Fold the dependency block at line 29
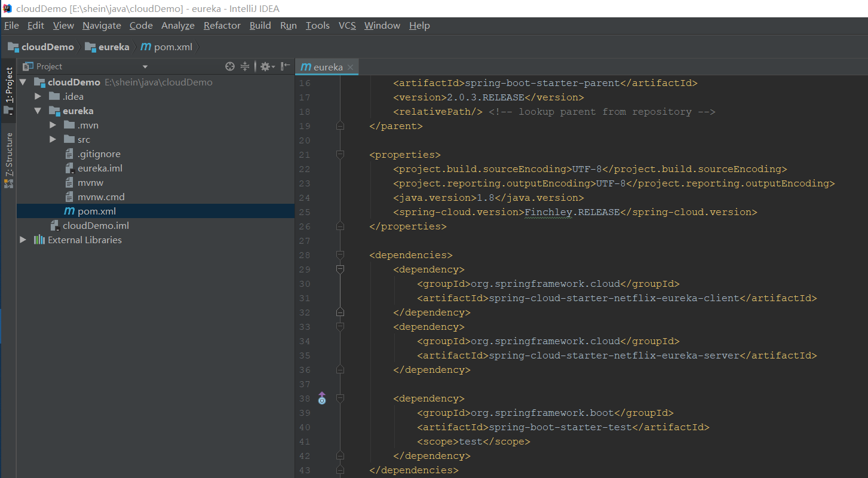 [340, 269]
